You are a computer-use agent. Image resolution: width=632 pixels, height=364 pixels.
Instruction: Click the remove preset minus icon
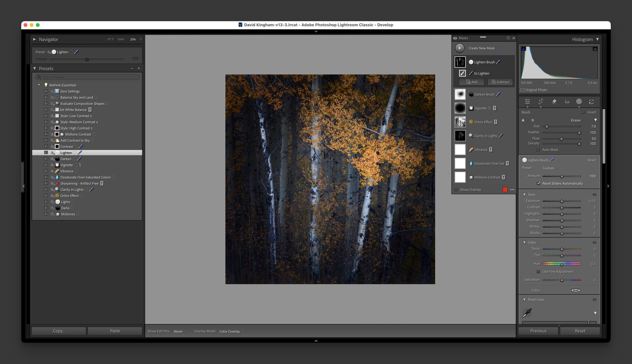click(132, 68)
